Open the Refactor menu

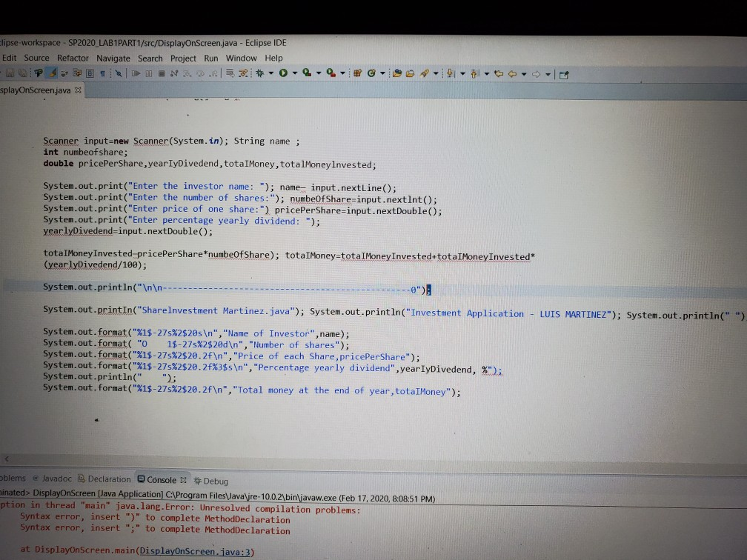click(x=73, y=58)
